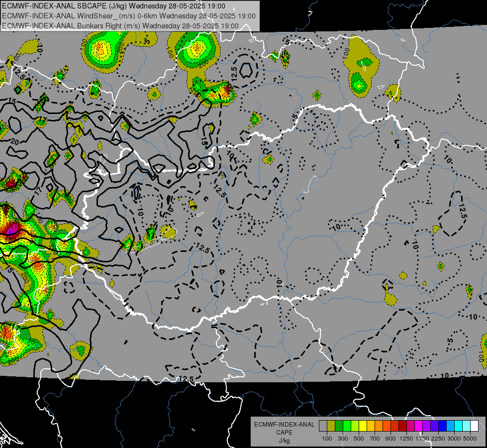The width and height of the screenshot is (487, 448).
Task: Select the gray swatch in CAPE legend
Action: tap(323, 426)
